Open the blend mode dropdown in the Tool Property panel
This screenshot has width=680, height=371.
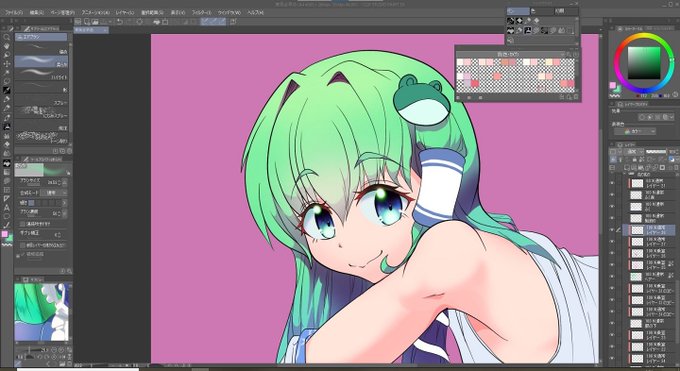point(55,192)
